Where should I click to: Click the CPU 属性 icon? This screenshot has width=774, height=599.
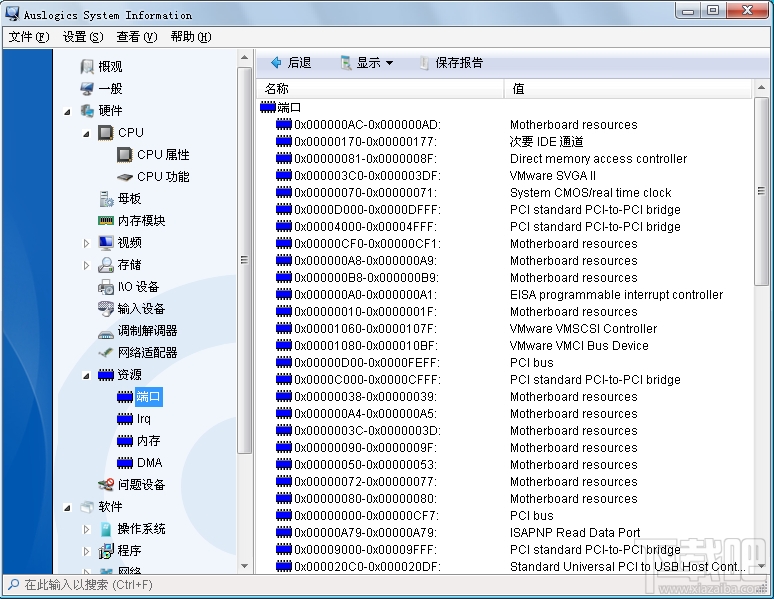(125, 155)
